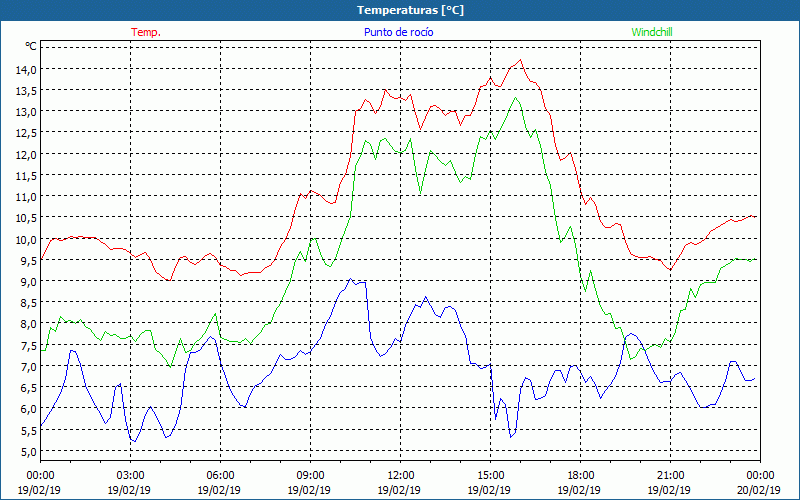
Task: Click the 5,5 y-axis value
Action: tap(28, 431)
